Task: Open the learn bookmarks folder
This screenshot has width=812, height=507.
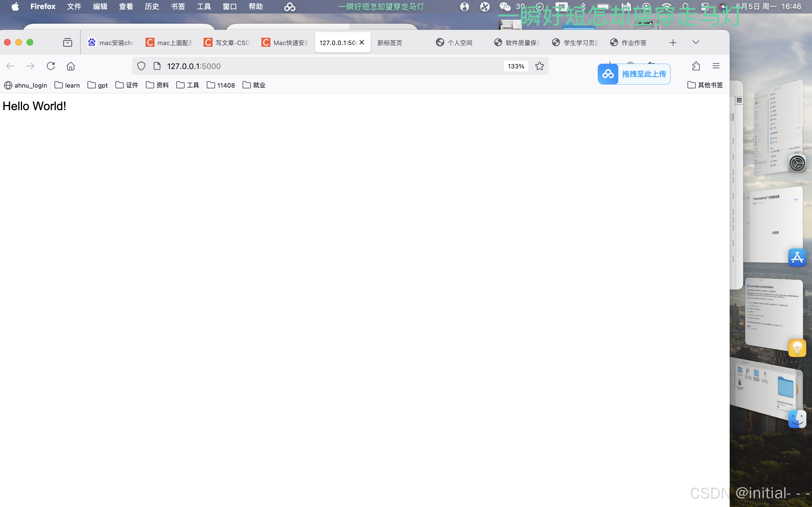Action: tap(67, 85)
